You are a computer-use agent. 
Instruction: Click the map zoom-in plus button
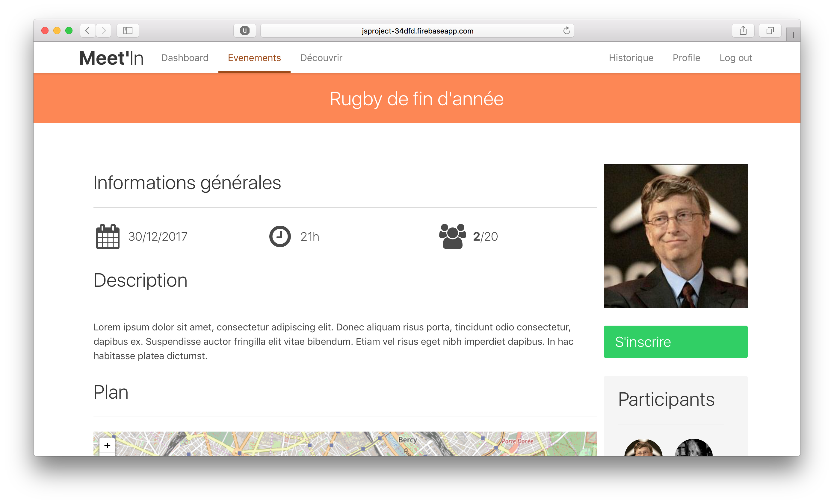point(107,445)
